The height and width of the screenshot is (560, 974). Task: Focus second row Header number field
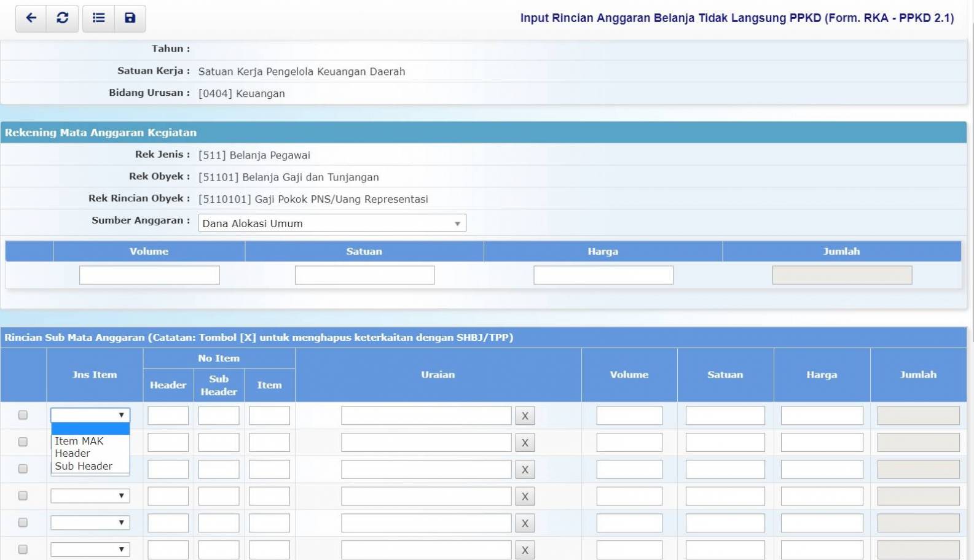pos(168,443)
